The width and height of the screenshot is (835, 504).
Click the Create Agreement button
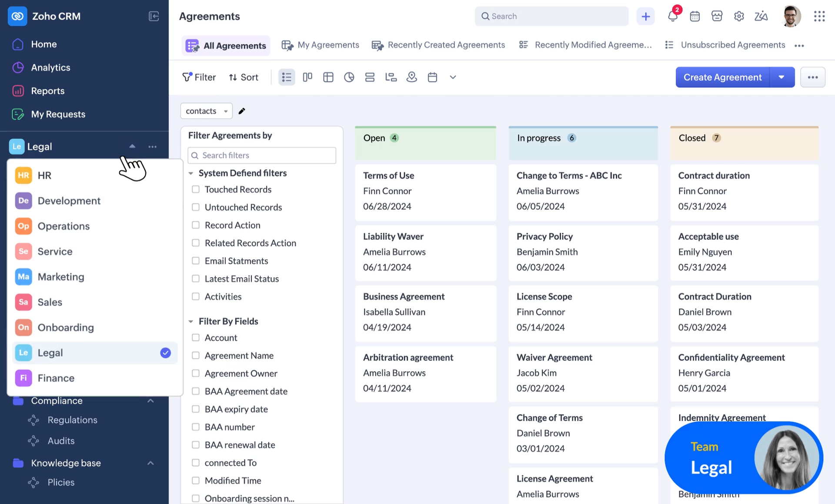tap(722, 77)
